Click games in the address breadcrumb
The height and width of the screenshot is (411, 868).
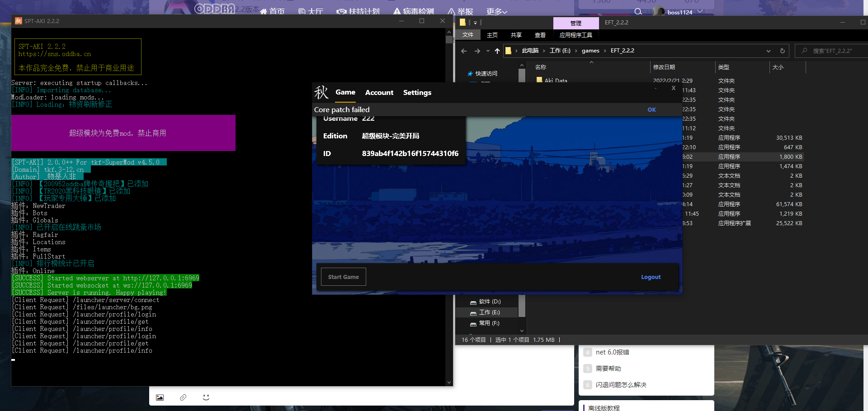(x=590, y=51)
